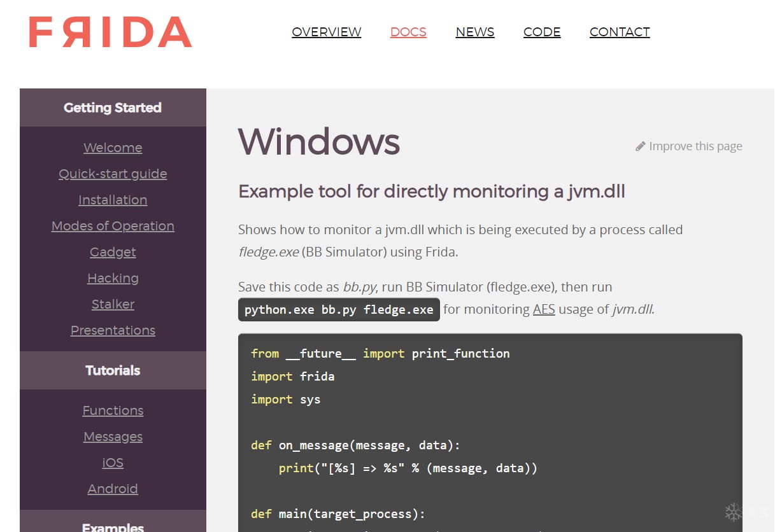
Task: Open the iOS tutorial
Action: point(113,463)
